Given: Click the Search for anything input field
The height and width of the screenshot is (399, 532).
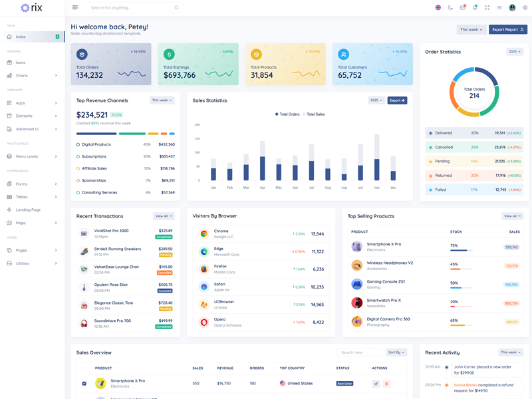Looking at the screenshot, I should pos(132,8).
